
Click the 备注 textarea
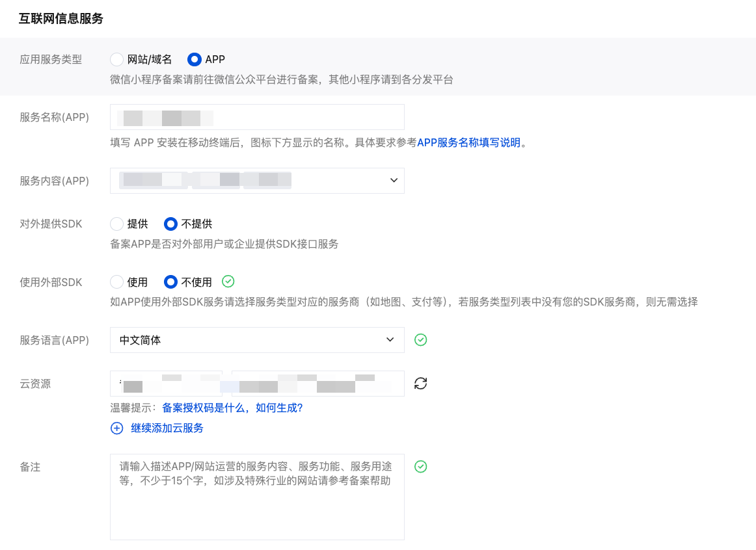[257, 497]
